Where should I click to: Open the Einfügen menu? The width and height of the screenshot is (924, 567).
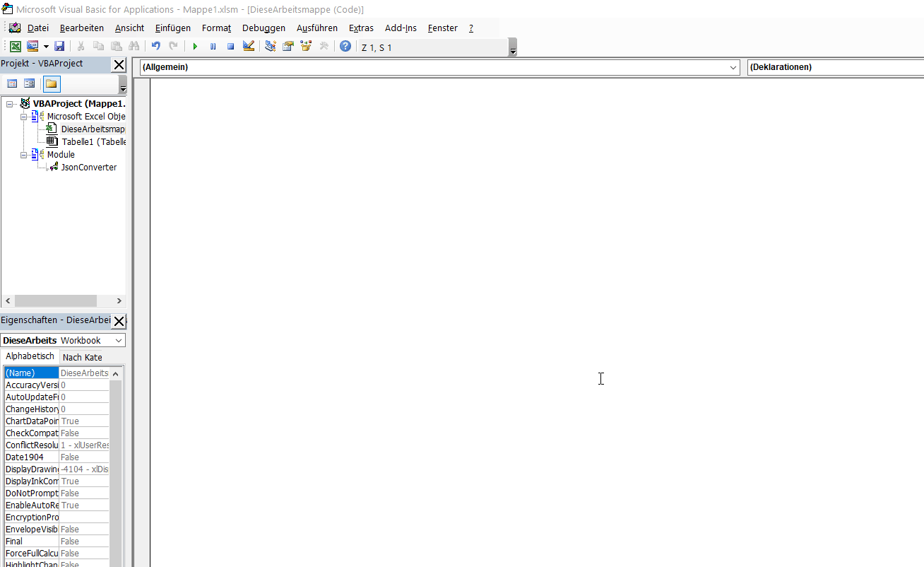tap(173, 28)
